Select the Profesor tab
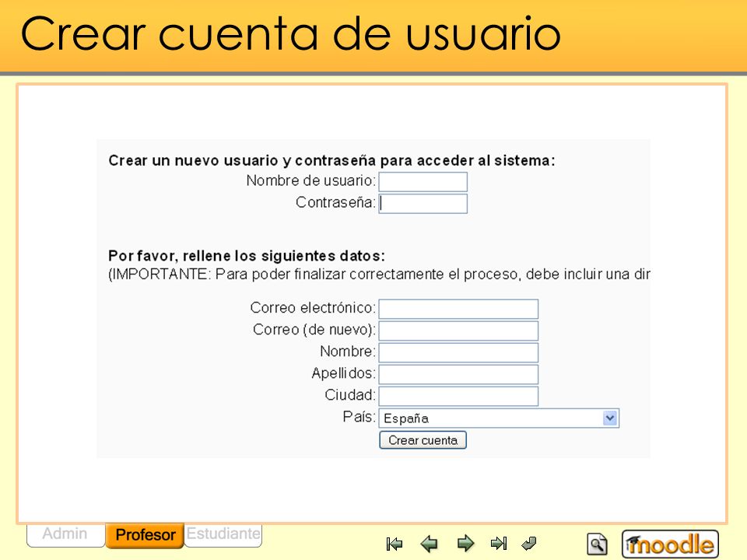Image resolution: width=747 pixels, height=560 pixels. pos(145,535)
